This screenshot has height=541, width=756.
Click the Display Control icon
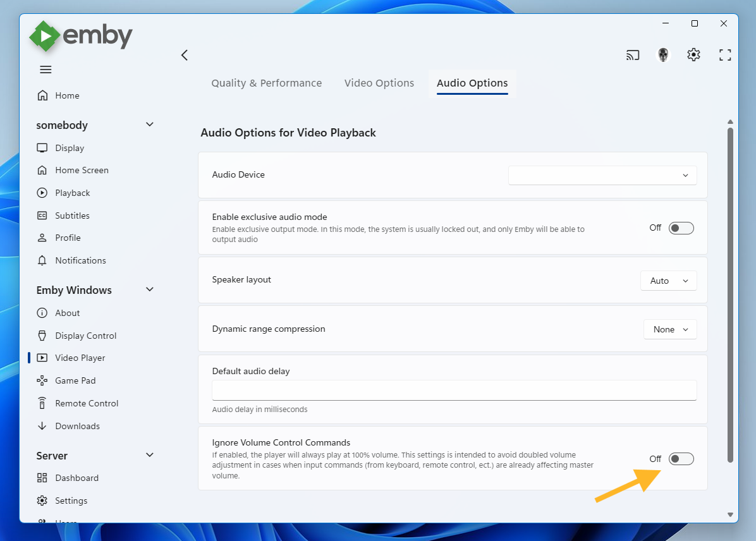(42, 336)
